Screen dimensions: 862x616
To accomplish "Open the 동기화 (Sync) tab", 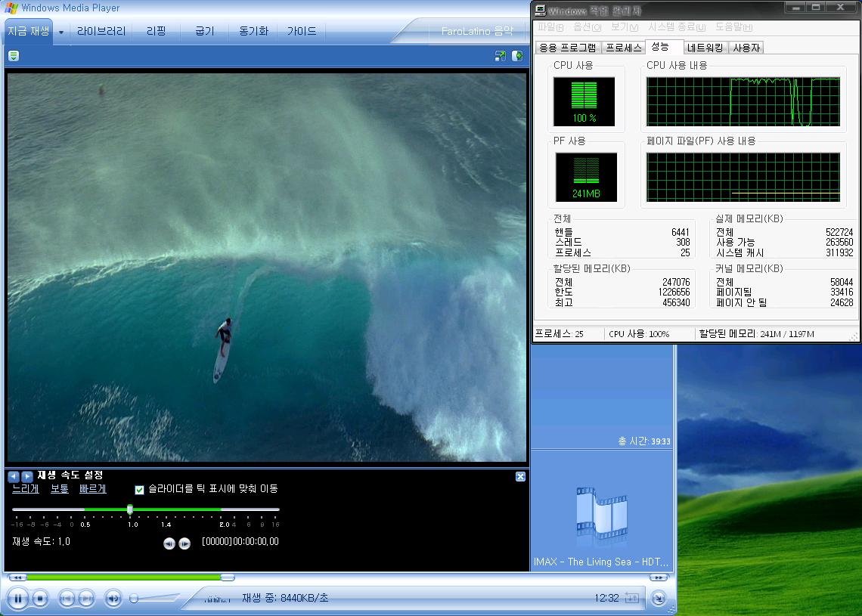I will coord(253,31).
